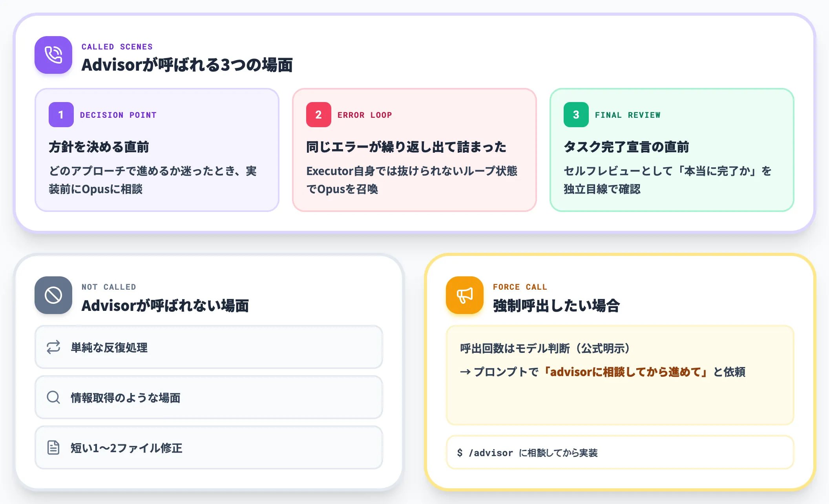This screenshot has width=829, height=504.
Task: Click the heading Advisorが呼ばれる3つの場面
Action: click(187, 65)
